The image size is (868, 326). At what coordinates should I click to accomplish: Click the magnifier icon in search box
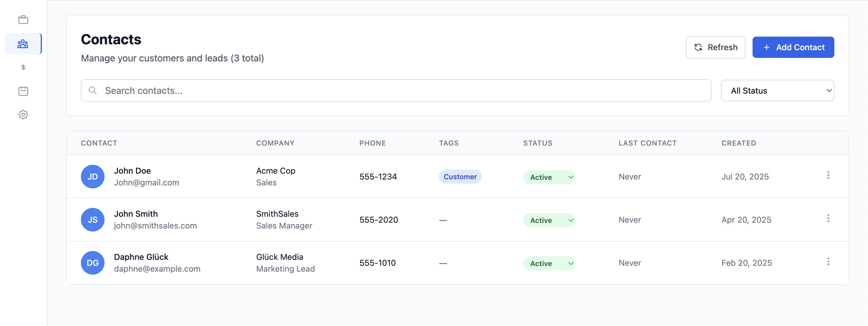coord(93,90)
